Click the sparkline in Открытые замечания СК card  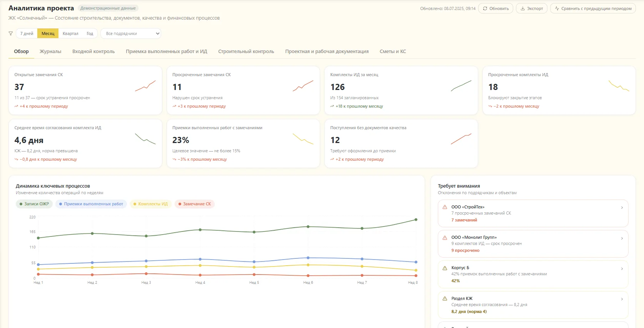[145, 86]
